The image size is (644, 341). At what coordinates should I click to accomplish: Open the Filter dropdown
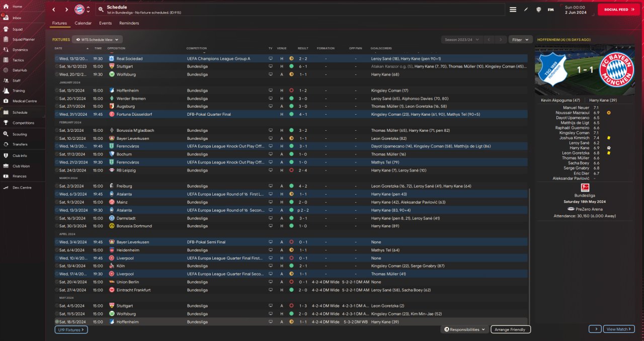tap(521, 39)
